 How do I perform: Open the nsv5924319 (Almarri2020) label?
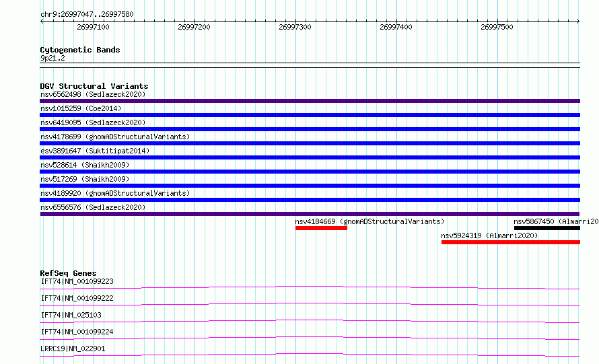(489, 235)
